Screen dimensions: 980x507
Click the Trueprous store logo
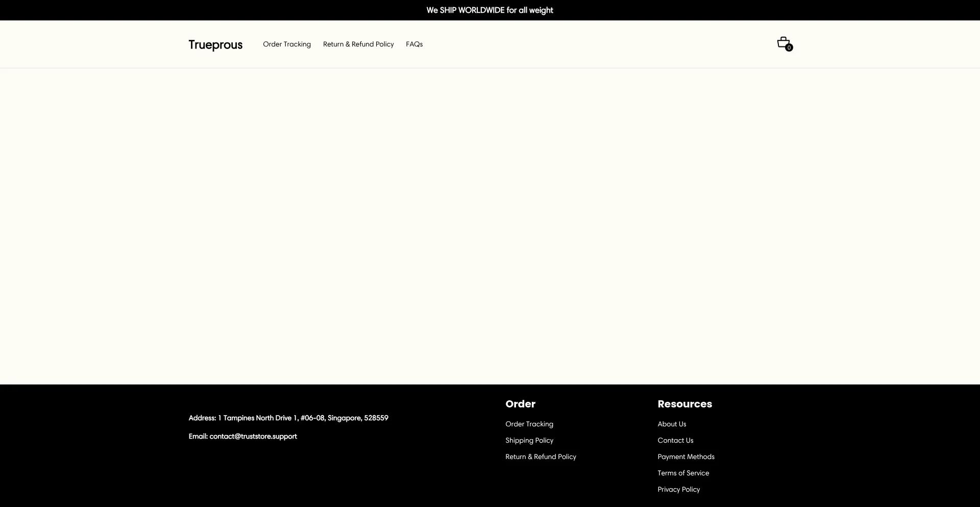tap(215, 45)
